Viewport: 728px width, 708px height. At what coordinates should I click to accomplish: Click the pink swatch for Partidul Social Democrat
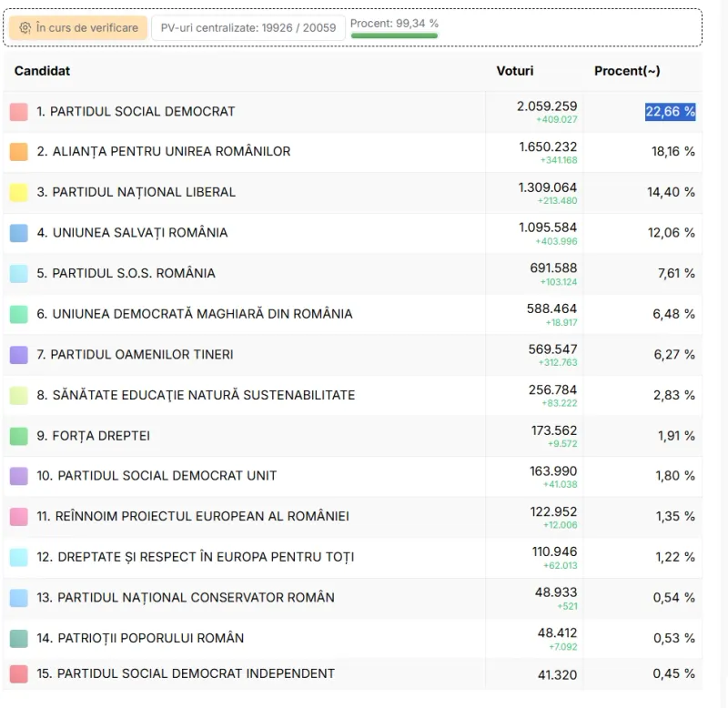click(18, 112)
